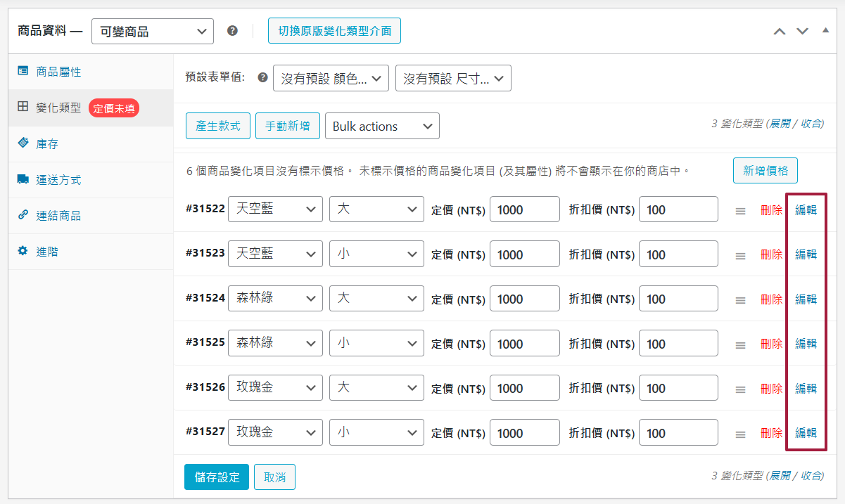
Task: Click the help icon beside 可變商品 dropdown
Action: coord(232,30)
